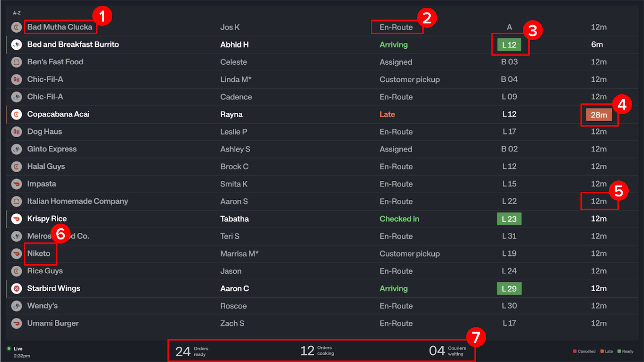Select the 12 Orders cooking counter
The width and height of the screenshot is (644, 362).
click(317, 350)
